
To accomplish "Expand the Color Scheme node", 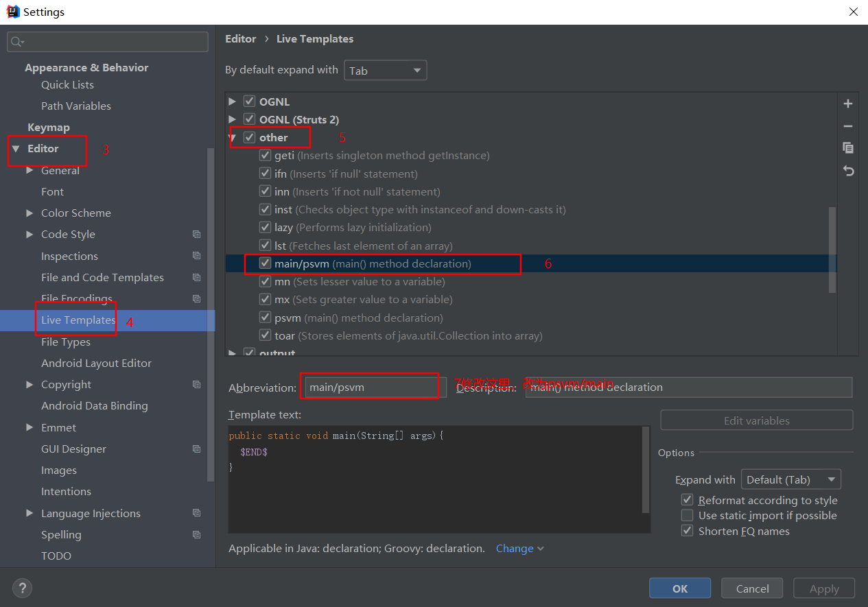I will pos(30,213).
